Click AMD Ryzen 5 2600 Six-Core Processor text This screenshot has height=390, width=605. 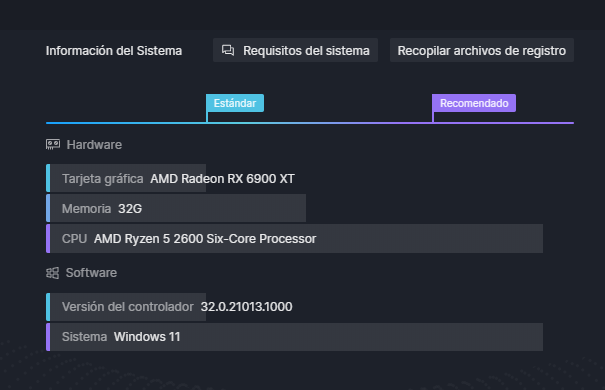[x=205, y=239]
